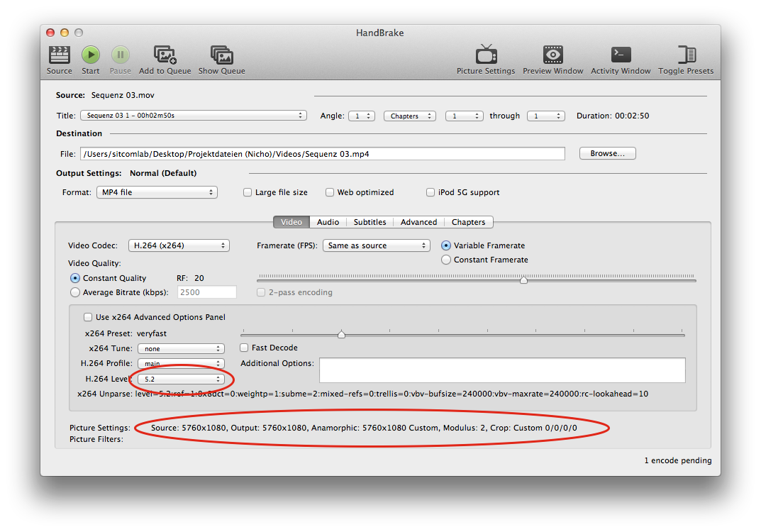Click the Normal (Default) preset name
Image resolution: width=761 pixels, height=532 pixels.
(163, 173)
